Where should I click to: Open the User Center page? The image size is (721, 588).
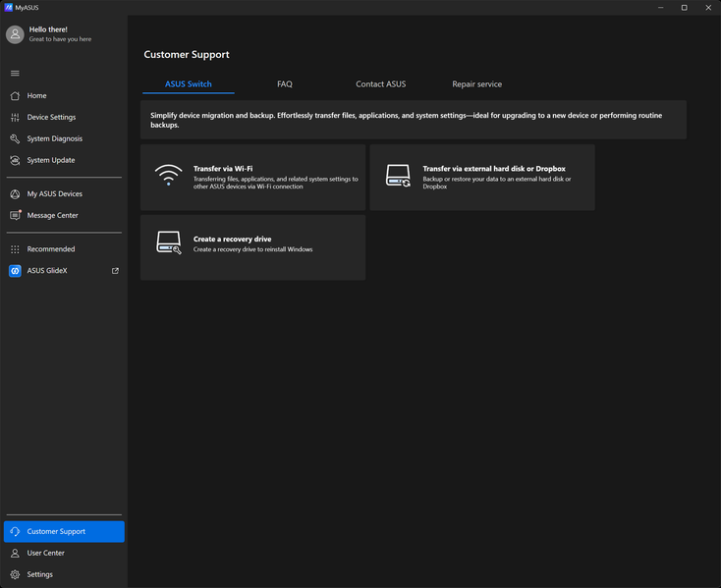pyautogui.click(x=64, y=553)
